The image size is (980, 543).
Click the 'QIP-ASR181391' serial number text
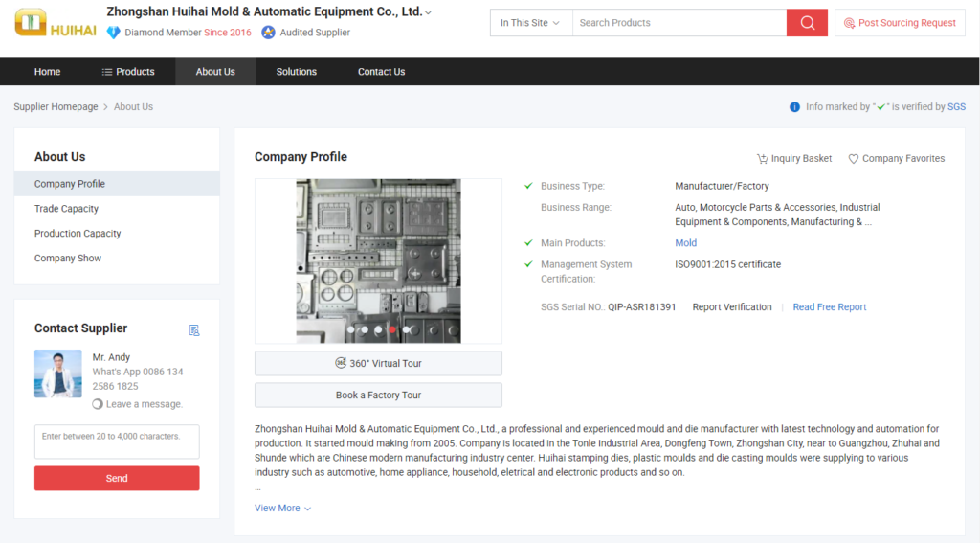pyautogui.click(x=642, y=307)
